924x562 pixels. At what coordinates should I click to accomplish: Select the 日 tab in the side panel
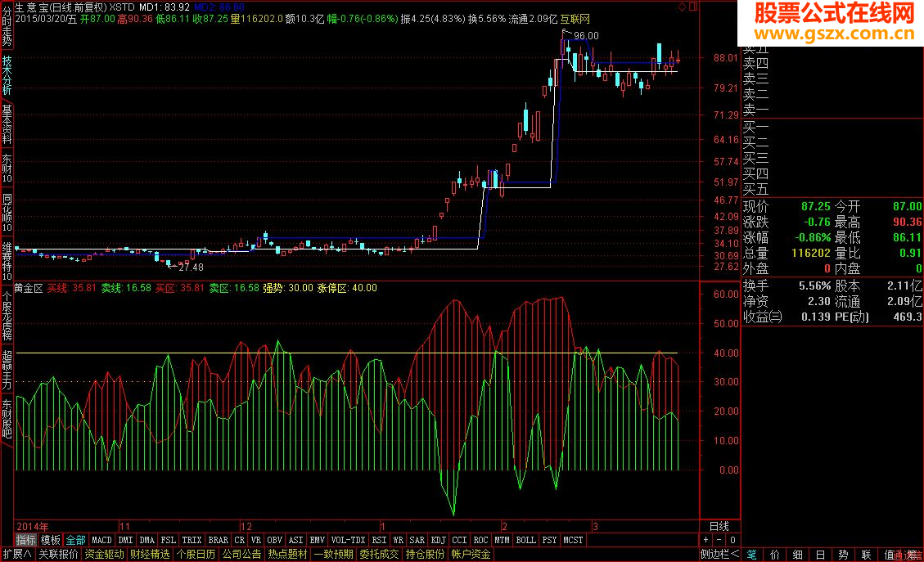820,555
